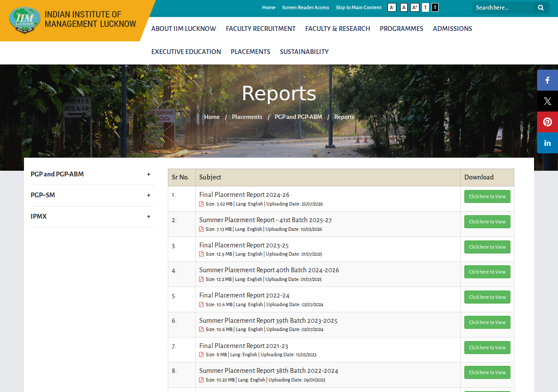
Task: Share page on LinkedIn
Action: click(x=548, y=143)
